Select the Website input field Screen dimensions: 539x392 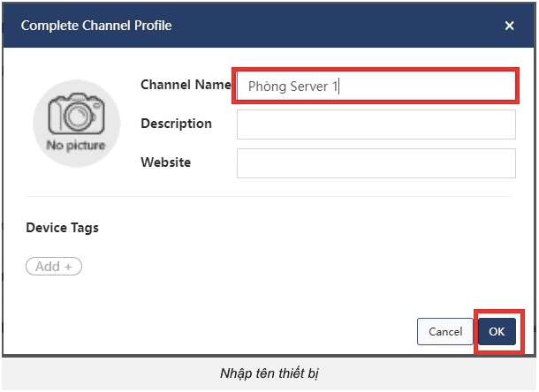pos(376,163)
